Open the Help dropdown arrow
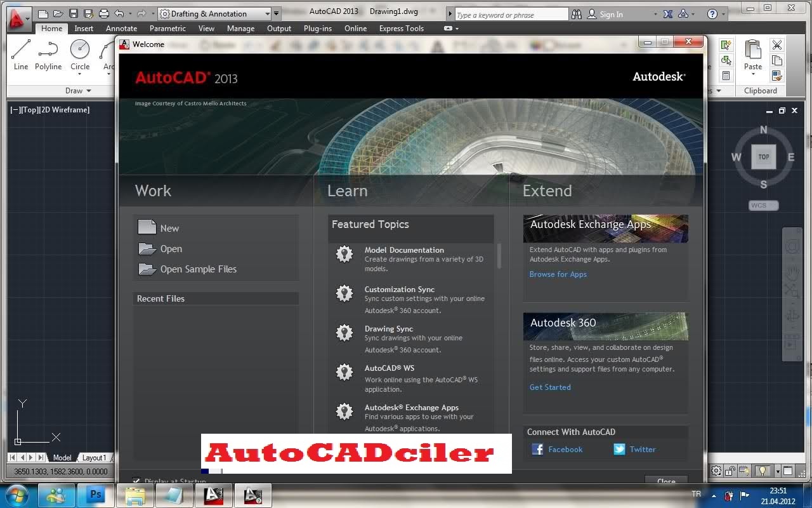This screenshot has width=812, height=508. tap(724, 14)
